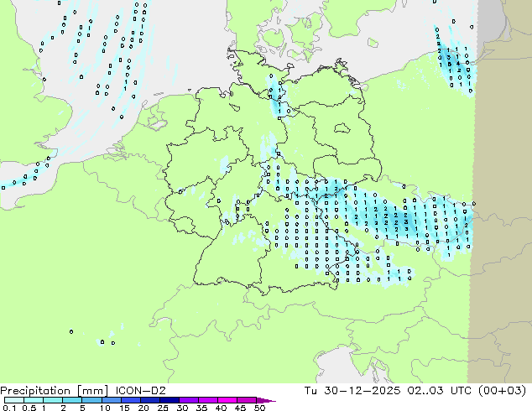Viewport: 532px width, 411px height.
Task: Click the legend scale label '0.5'
Action: [29, 408]
